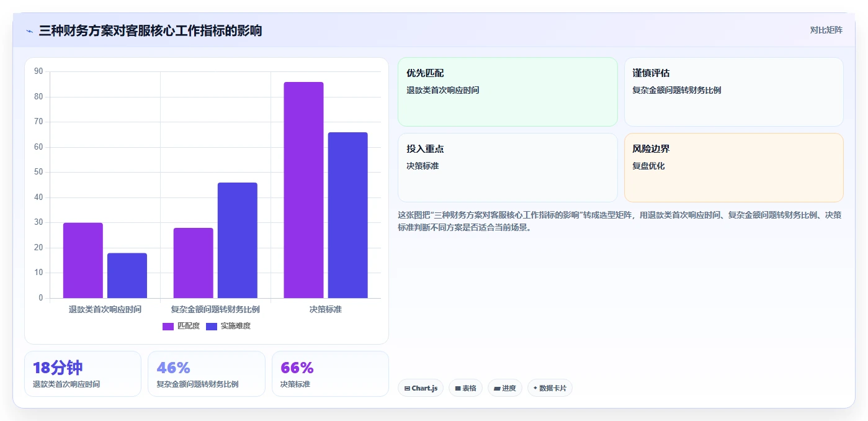Screen dimensions: 868x421
Task: Click the 退款类首次响应时间 x-axis label
Action: point(105,309)
